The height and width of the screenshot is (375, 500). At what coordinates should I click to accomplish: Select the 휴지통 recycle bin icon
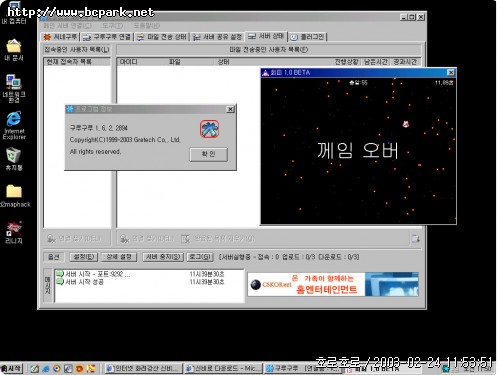click(14, 159)
